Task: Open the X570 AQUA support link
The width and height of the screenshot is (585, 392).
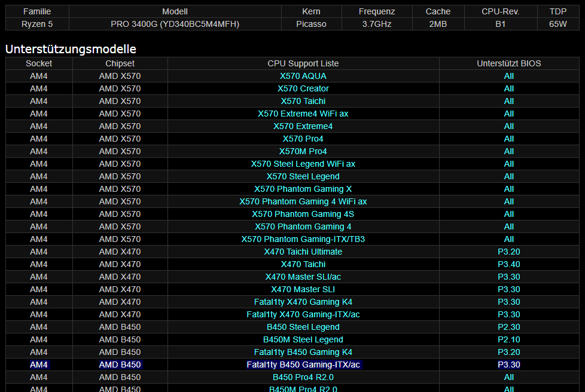Action: (303, 76)
